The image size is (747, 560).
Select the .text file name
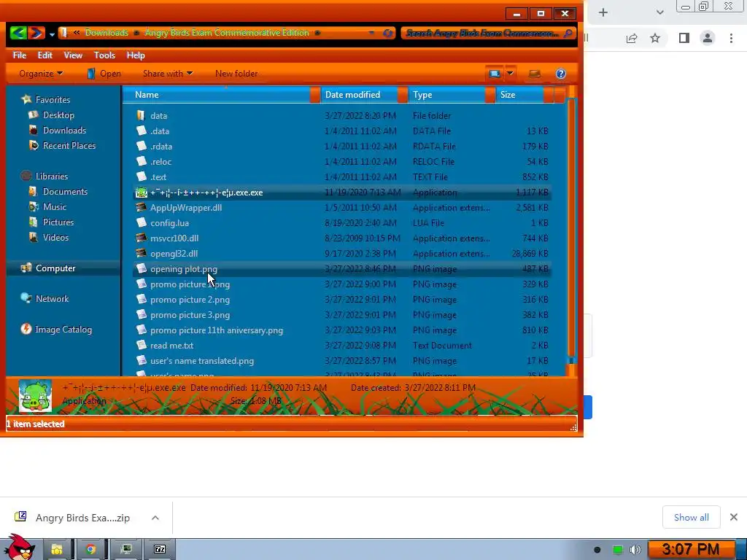158,176
